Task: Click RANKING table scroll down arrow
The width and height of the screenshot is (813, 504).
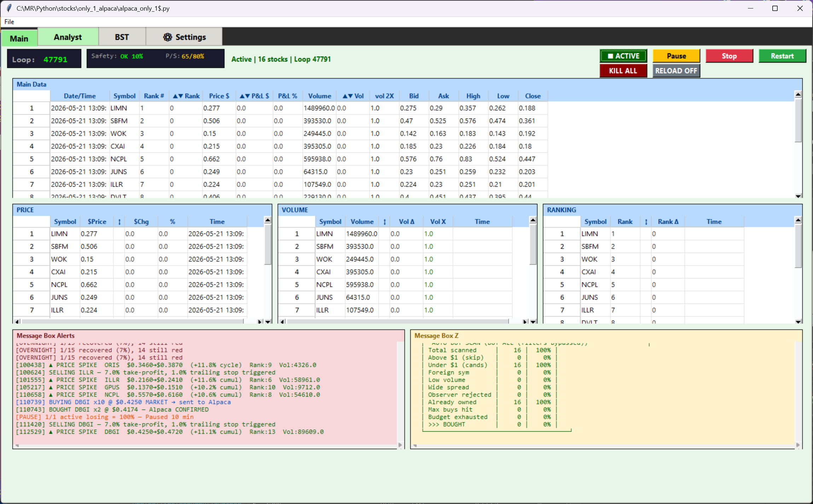Action: pyautogui.click(x=798, y=321)
